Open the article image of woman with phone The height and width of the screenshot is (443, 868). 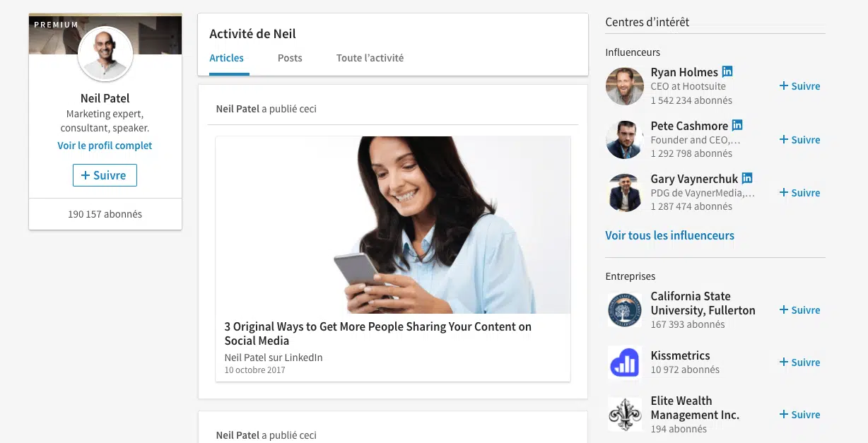tap(393, 225)
